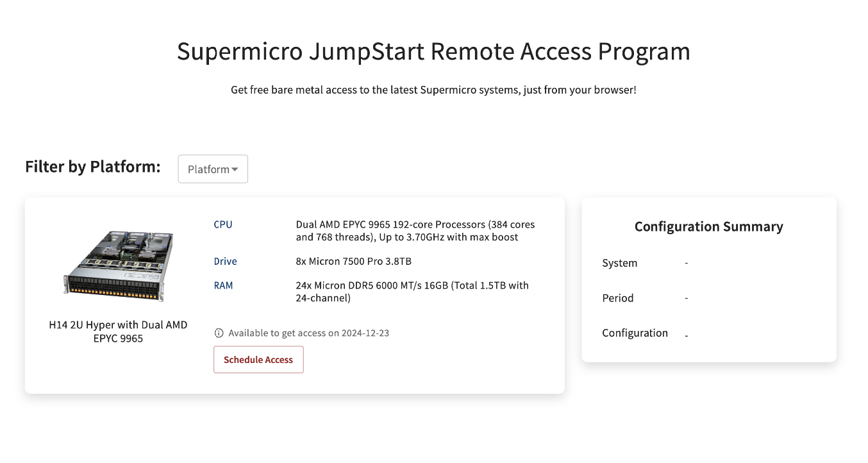Open the Platform filter dropdown
Viewport: 868px width, 463px height.
(x=213, y=169)
